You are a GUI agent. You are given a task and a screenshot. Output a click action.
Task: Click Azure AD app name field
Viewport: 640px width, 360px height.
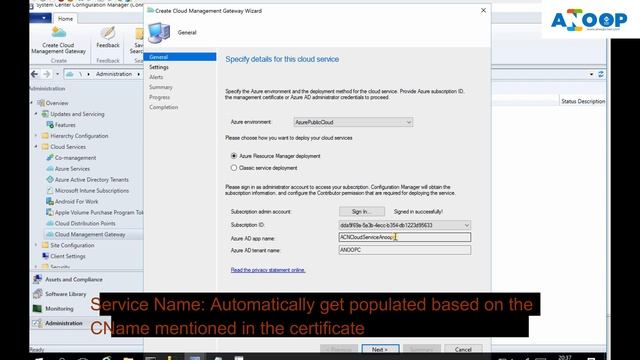404,237
